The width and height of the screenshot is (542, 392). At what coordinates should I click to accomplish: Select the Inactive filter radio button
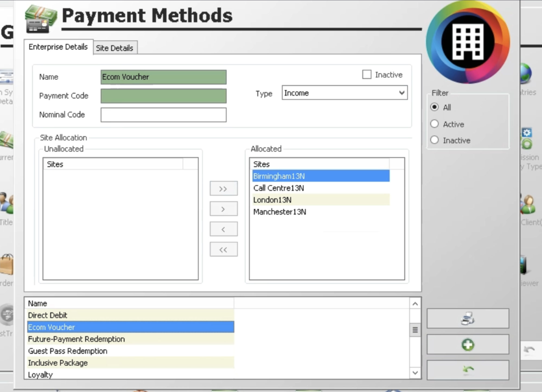[435, 140]
